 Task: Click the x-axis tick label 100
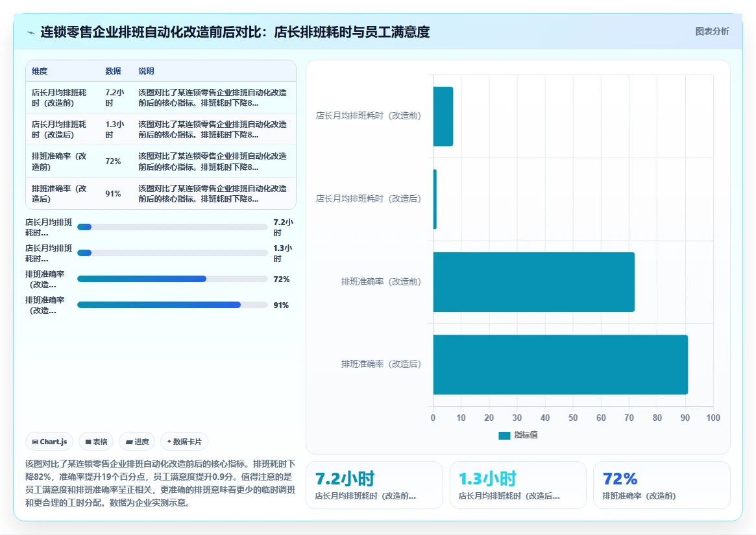click(x=713, y=418)
